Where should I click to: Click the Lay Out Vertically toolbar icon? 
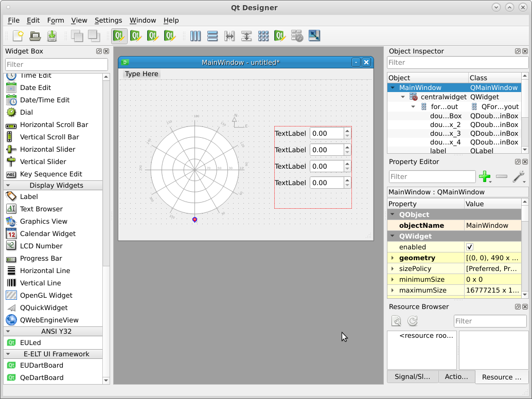click(x=212, y=36)
